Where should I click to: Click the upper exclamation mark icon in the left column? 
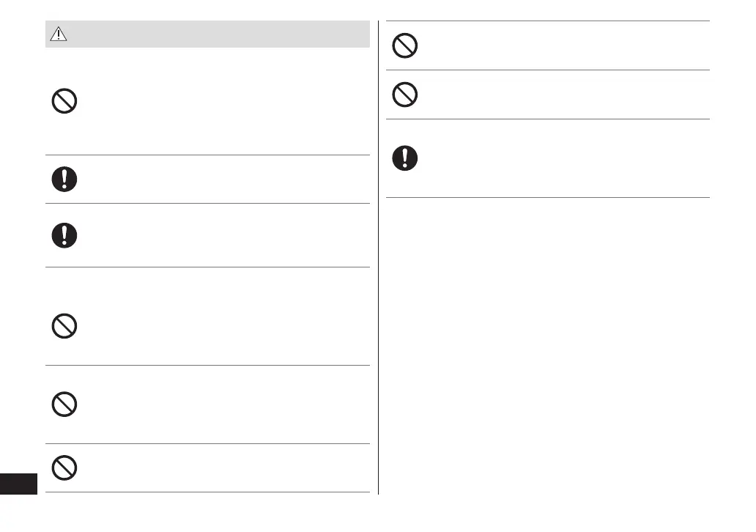[64, 179]
